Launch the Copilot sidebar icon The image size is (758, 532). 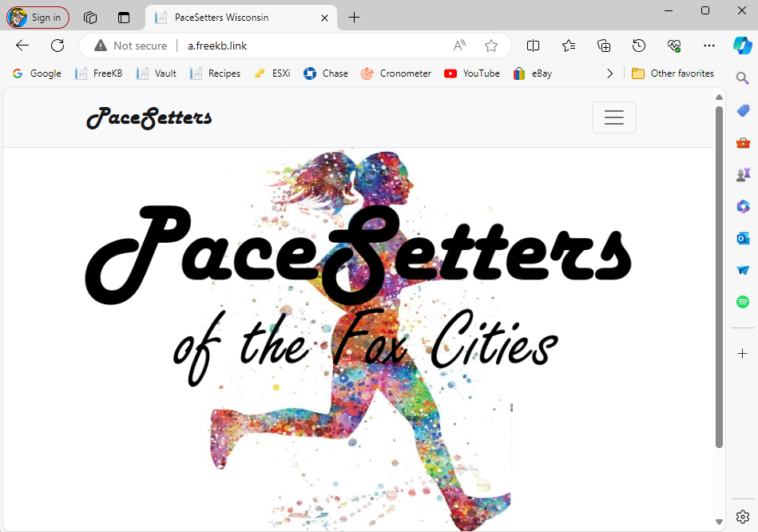click(x=743, y=46)
